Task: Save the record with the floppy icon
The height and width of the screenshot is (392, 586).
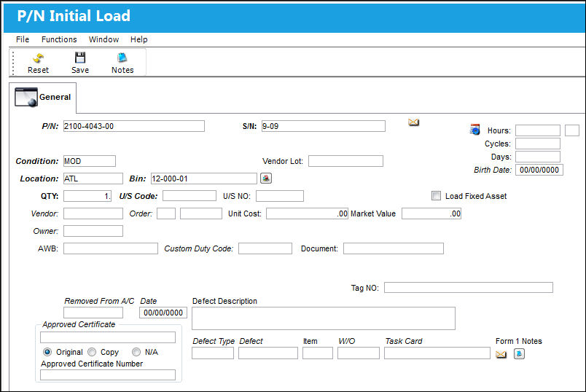Action: 80,58
